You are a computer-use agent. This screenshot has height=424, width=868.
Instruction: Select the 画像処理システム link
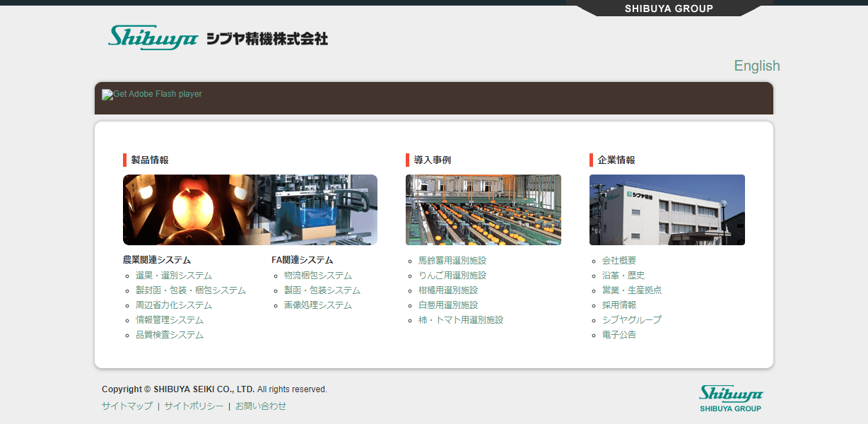coord(317,305)
